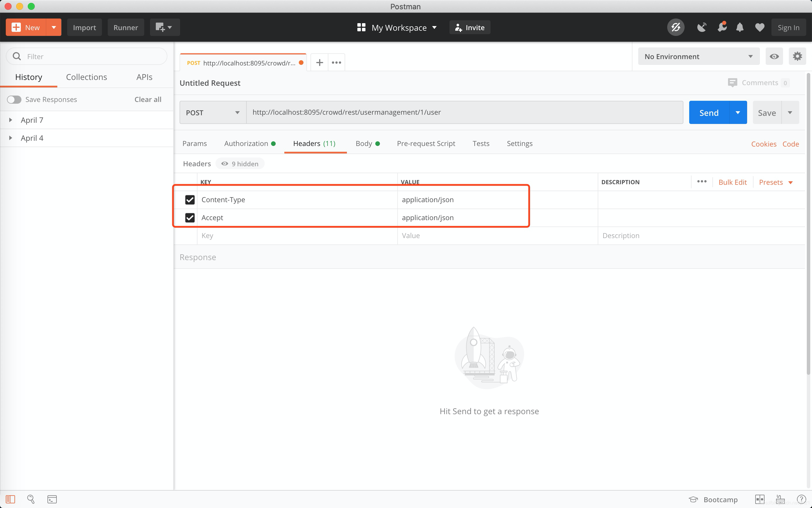Click Bulk Edit for headers
Screen dimensions: 812x508
pyautogui.click(x=732, y=182)
